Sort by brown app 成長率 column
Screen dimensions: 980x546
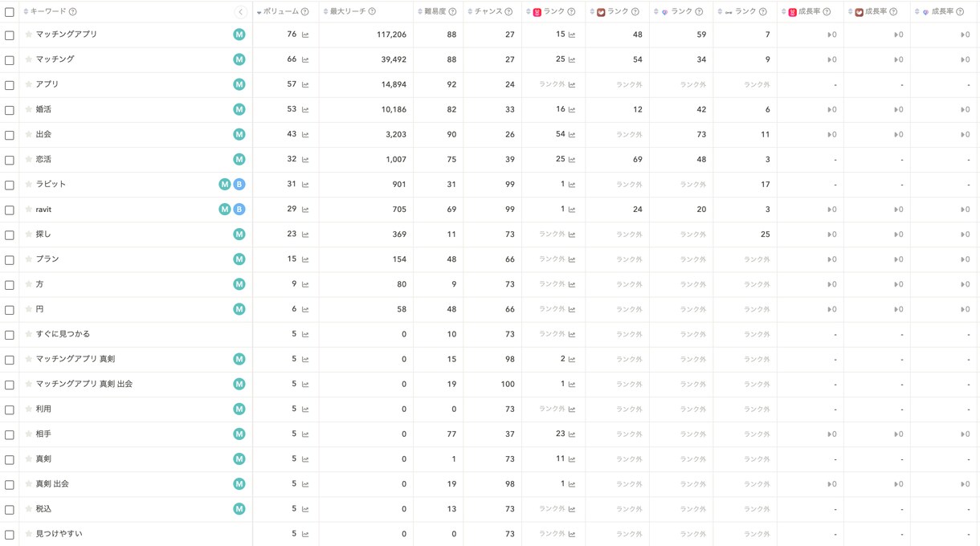point(850,12)
